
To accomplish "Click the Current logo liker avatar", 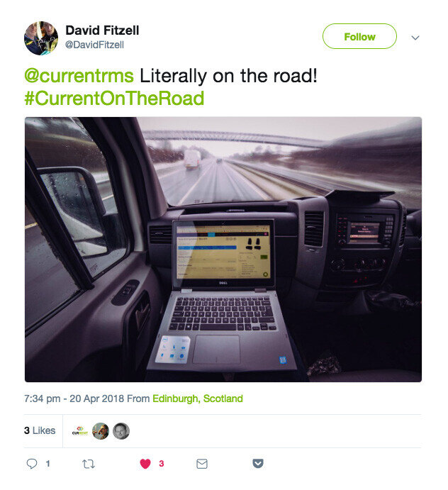I will pos(79,431).
